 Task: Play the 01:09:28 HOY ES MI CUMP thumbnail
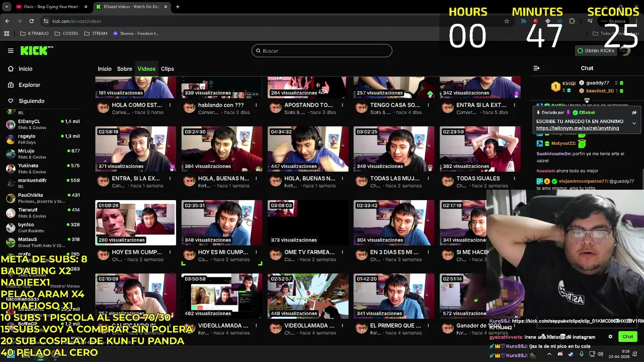tap(136, 223)
